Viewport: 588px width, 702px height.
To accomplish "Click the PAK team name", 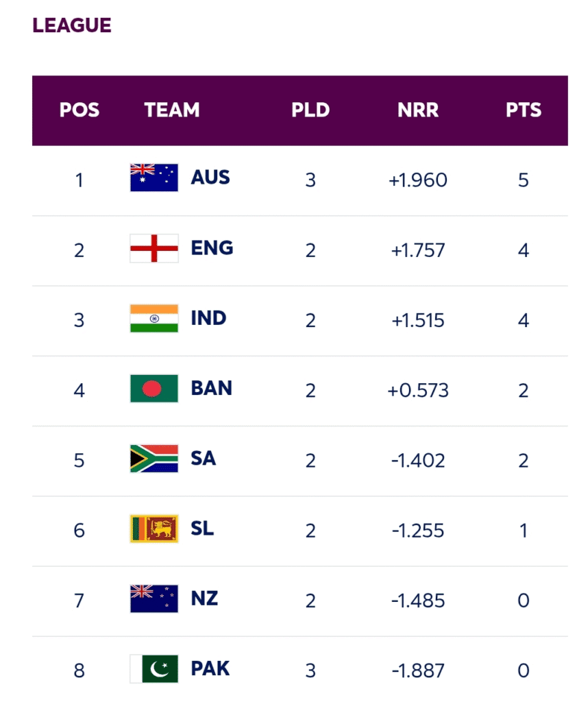I will (x=210, y=668).
